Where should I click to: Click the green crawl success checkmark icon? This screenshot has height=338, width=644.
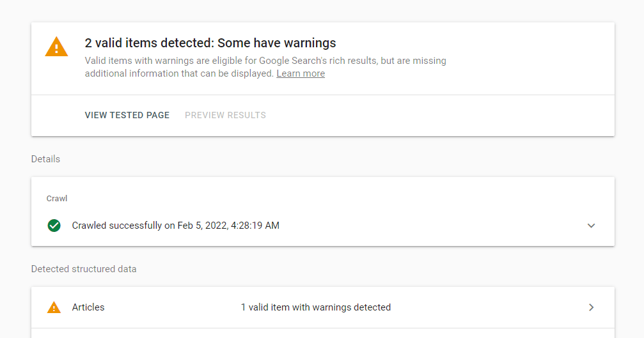(x=54, y=226)
